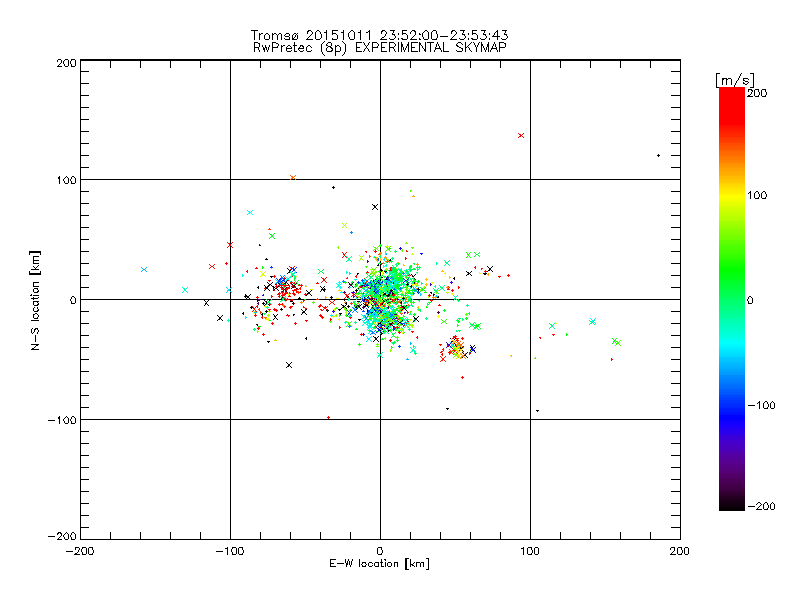This screenshot has width=800, height=600.
Task: Click the '-100' tick label on the N-S axis
Action: tap(62, 420)
